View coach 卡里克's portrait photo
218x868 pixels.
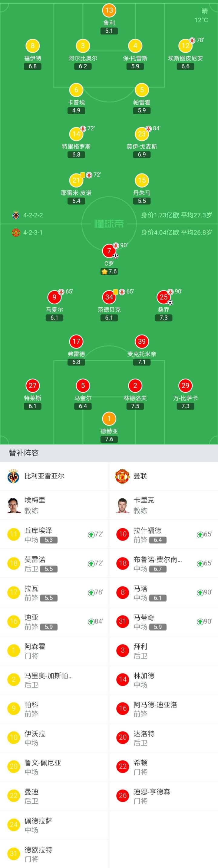pyautogui.click(x=123, y=505)
